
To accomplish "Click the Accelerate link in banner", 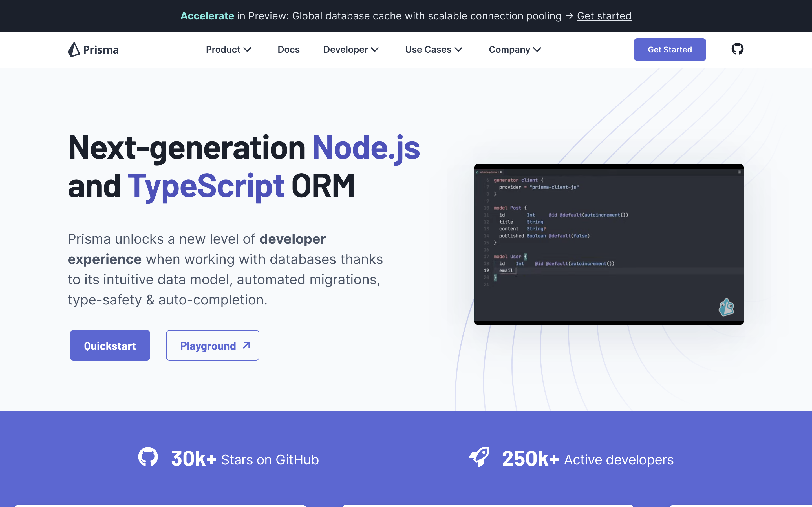I will [x=207, y=16].
